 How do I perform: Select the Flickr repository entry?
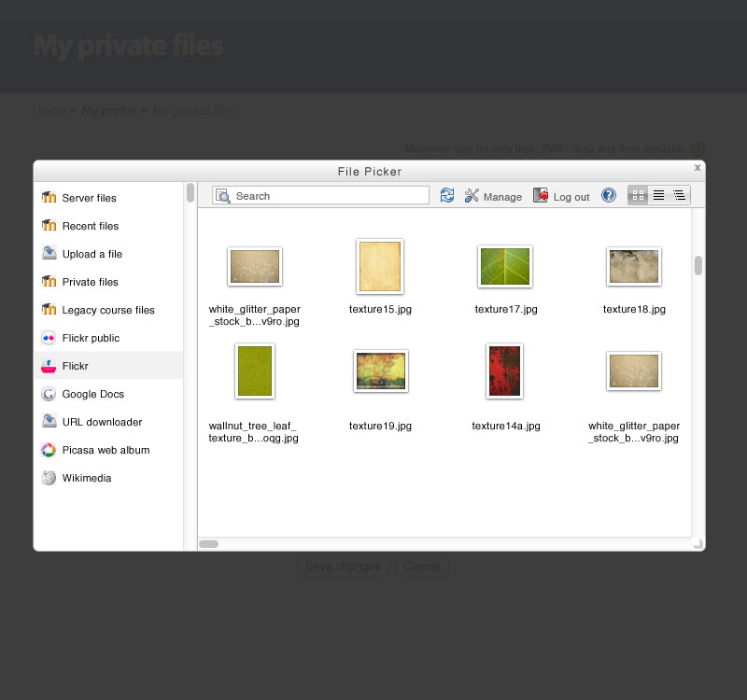(108, 366)
